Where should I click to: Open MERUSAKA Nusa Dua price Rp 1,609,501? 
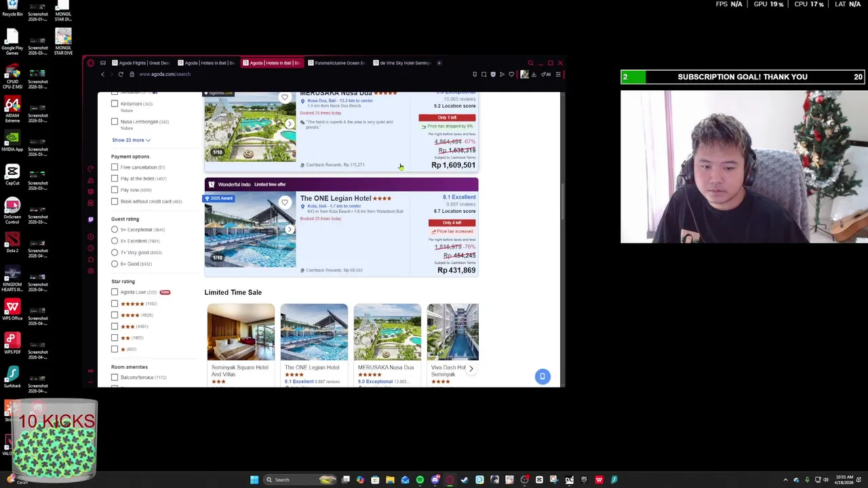click(x=453, y=165)
